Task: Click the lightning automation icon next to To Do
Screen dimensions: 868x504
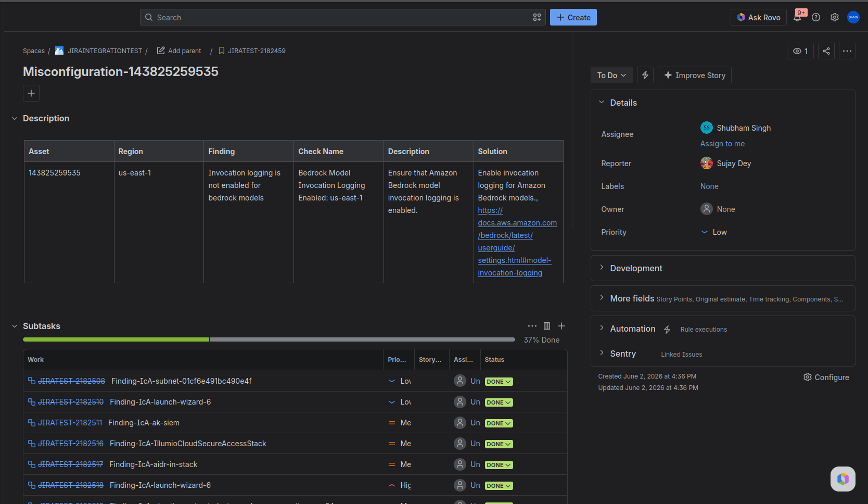Action: point(645,75)
